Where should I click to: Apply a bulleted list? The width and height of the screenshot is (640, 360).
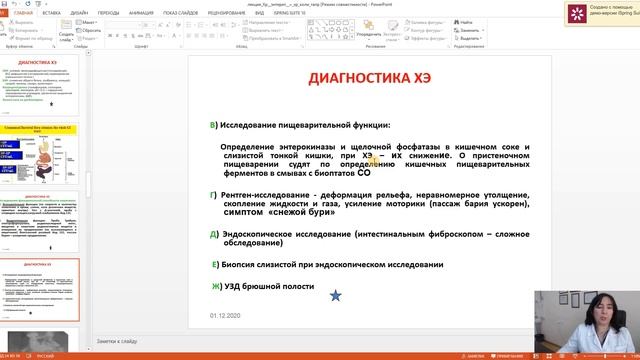pyautogui.click(x=190, y=25)
